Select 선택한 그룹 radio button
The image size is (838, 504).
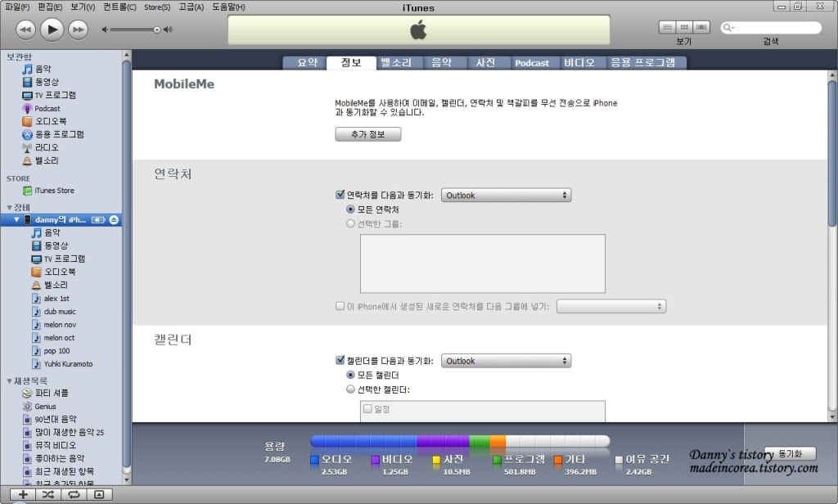(x=350, y=223)
